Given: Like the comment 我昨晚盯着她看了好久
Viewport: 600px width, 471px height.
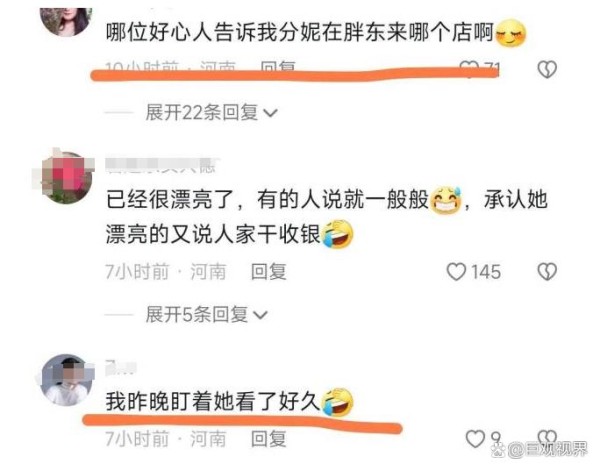Looking at the screenshot, I should 475,439.
